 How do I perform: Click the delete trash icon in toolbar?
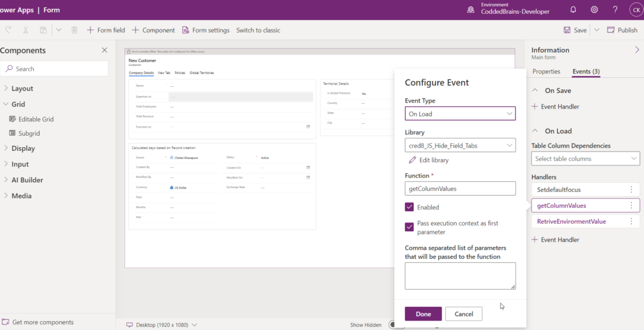click(x=74, y=30)
